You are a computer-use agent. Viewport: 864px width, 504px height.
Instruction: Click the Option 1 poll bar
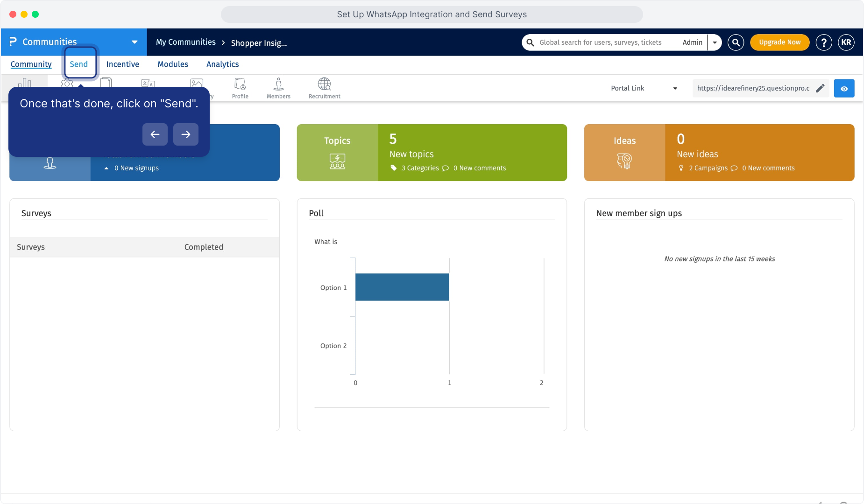pos(402,287)
